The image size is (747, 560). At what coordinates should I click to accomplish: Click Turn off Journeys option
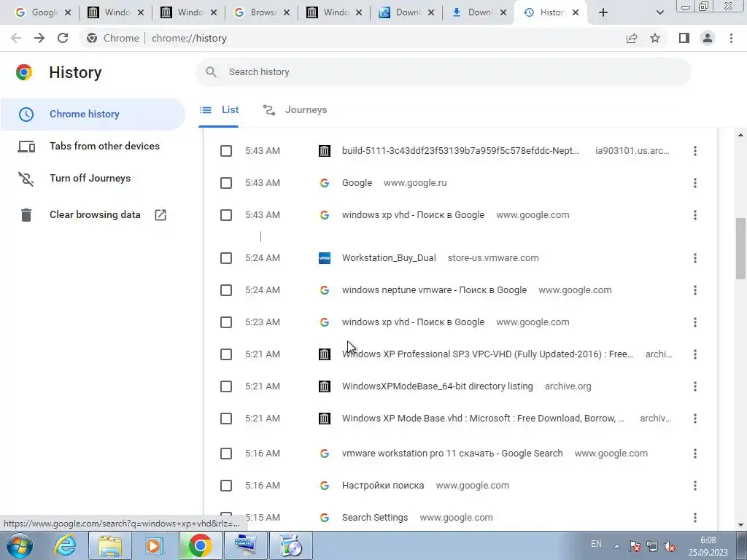(90, 178)
